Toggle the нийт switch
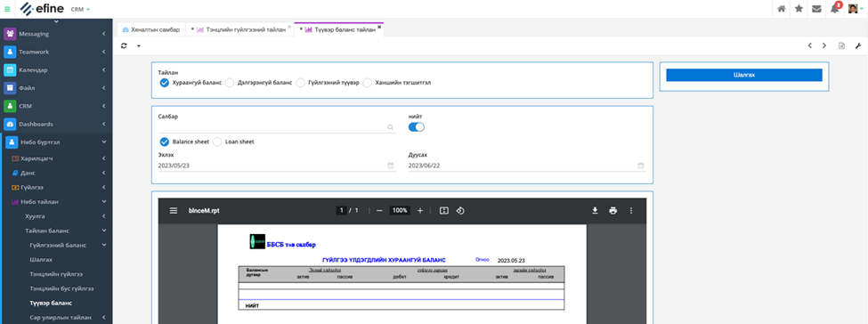 (417, 127)
